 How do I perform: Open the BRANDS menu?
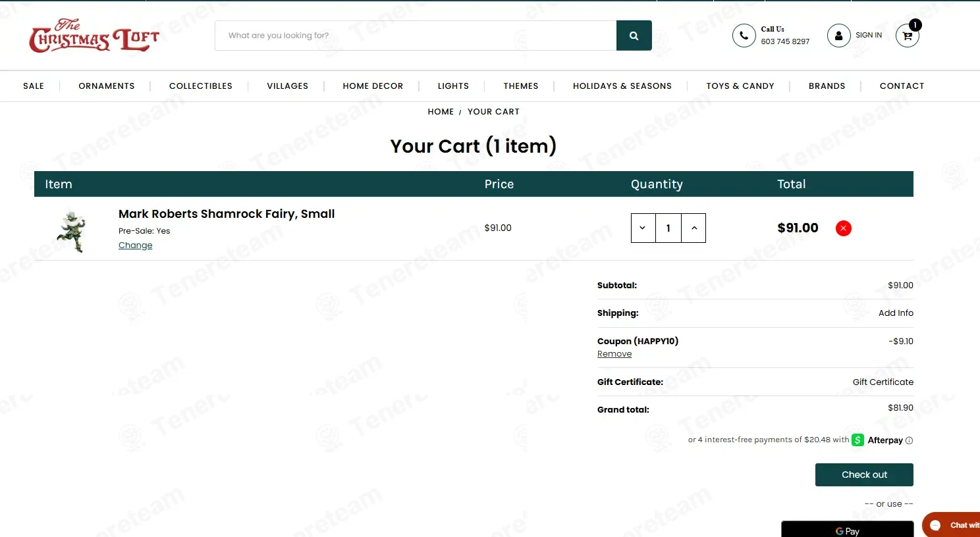point(827,86)
